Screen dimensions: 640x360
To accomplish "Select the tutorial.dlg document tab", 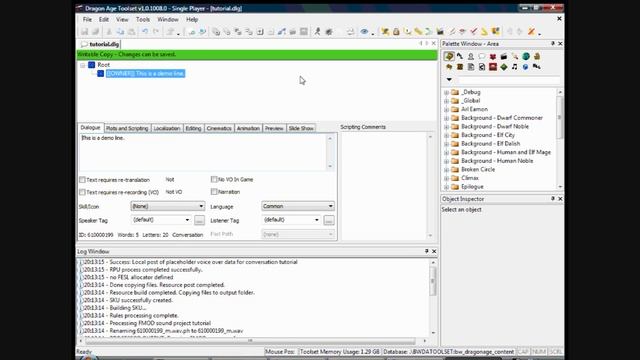I will click(100, 44).
